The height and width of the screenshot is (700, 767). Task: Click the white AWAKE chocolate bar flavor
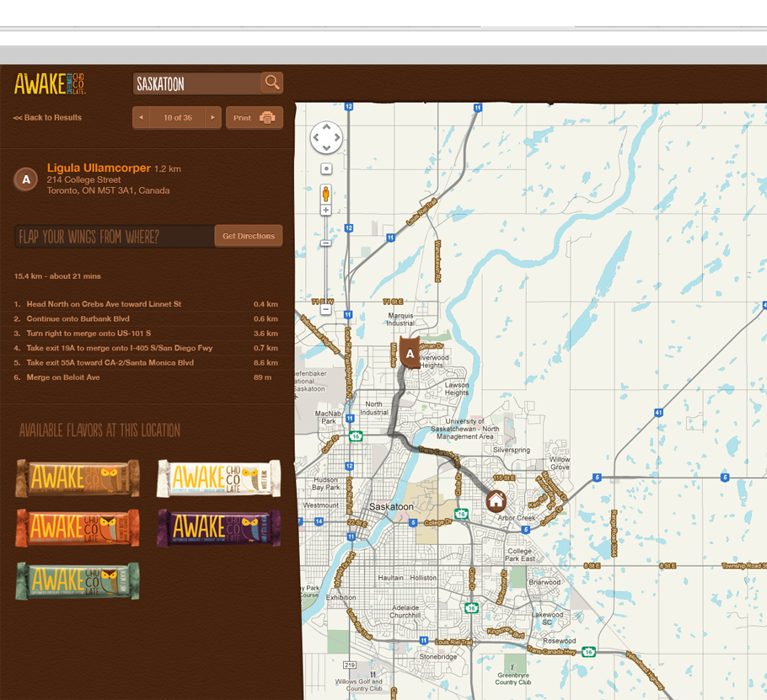coord(218,478)
